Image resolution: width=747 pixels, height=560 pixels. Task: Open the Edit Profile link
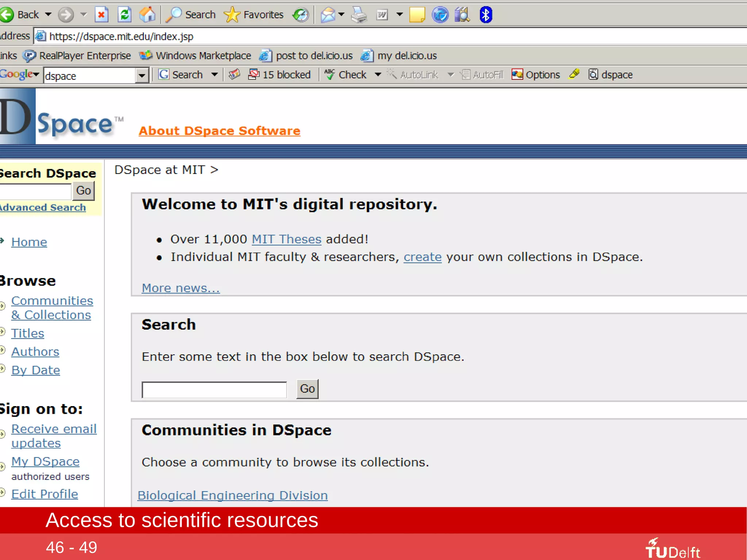click(45, 494)
